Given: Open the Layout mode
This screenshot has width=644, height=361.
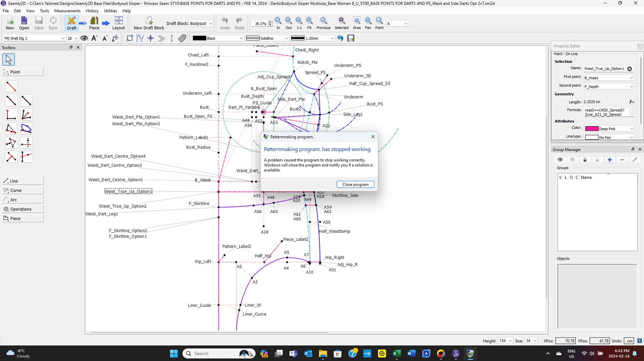Looking at the screenshot, I should pos(118,23).
